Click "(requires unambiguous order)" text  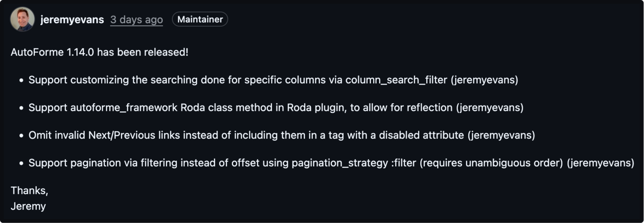click(491, 163)
